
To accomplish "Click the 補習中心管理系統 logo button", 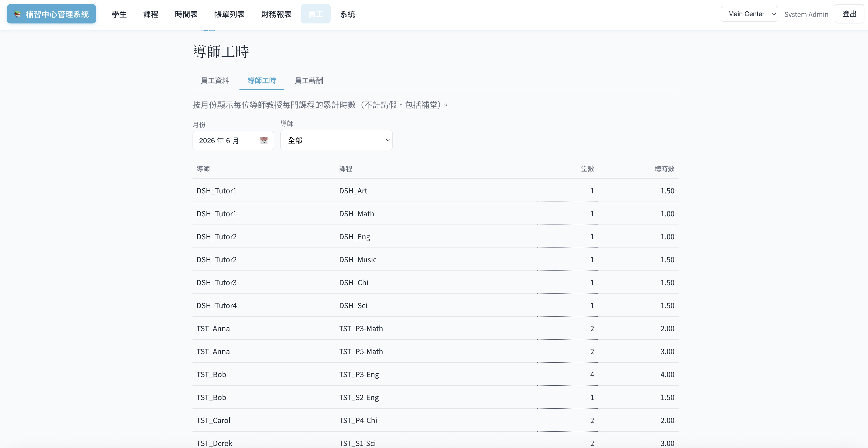I will coord(51,14).
